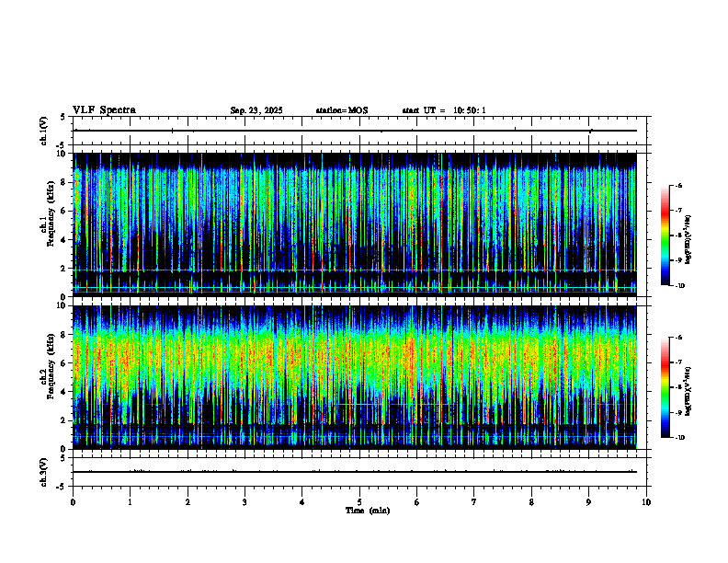
Task: Click the "ch.3(V)" waveform axis label
Action: click(44, 473)
